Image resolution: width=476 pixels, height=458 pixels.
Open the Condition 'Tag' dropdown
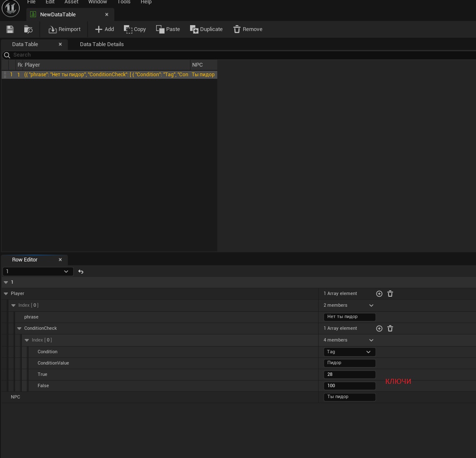350,352
